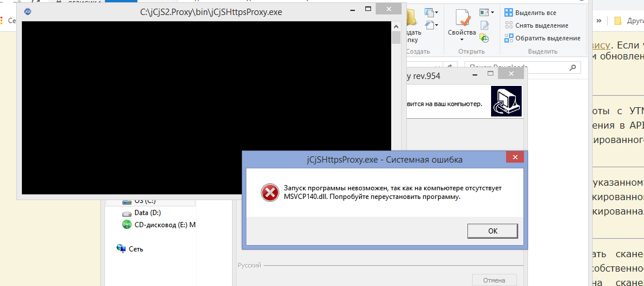Click the installer logo image
The image size is (644, 286).
point(506,101)
